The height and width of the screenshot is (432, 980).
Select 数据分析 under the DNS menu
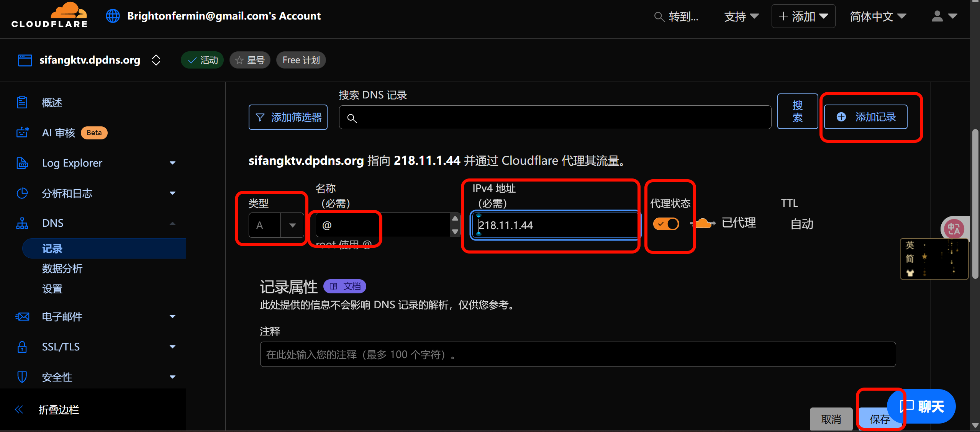point(62,268)
